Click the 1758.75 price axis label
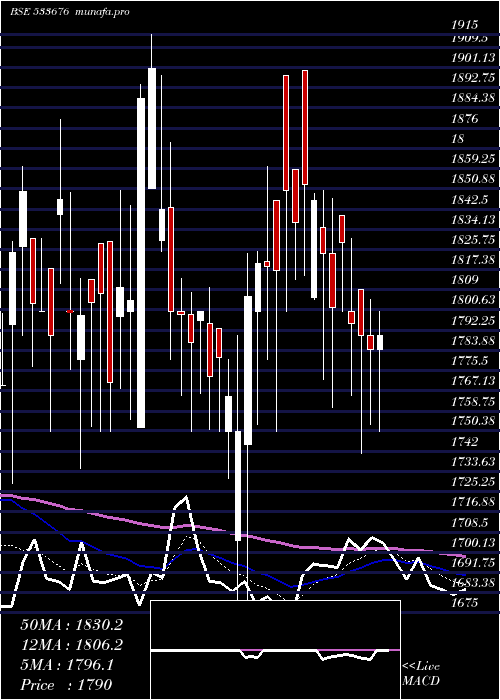 click(x=473, y=401)
